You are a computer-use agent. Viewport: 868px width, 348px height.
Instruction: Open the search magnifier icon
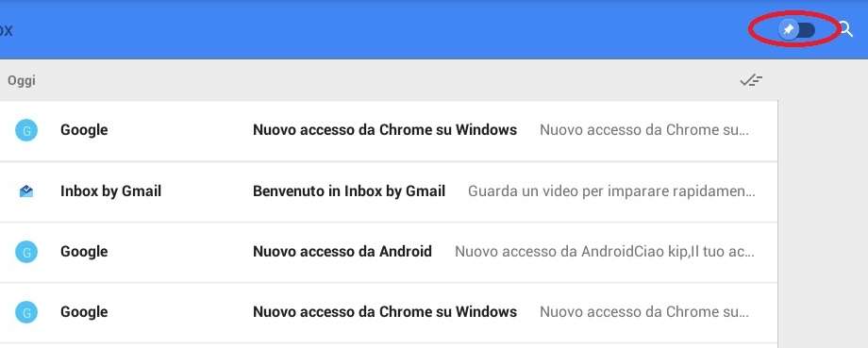pyautogui.click(x=846, y=29)
